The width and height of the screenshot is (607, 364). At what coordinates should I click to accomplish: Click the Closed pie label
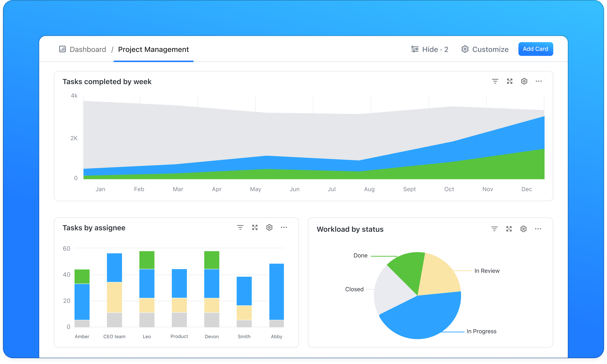(354, 289)
